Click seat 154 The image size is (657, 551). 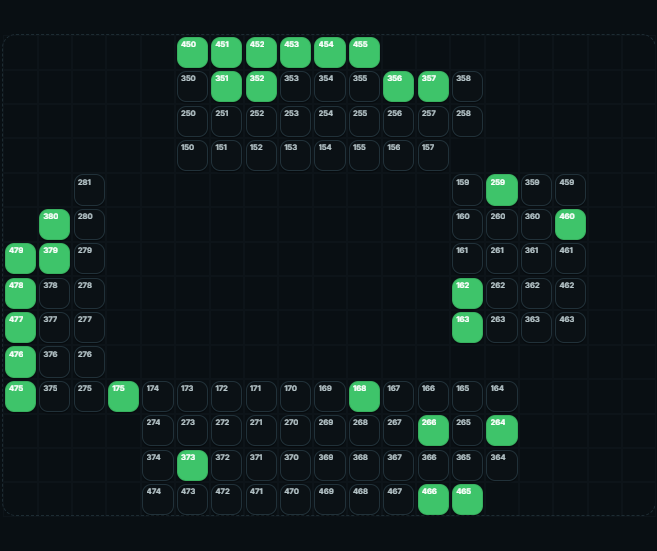click(x=330, y=155)
